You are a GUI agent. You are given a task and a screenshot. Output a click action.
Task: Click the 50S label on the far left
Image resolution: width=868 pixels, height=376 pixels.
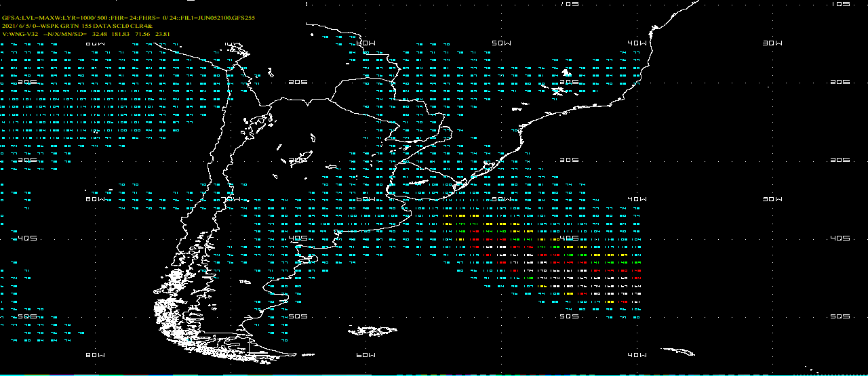click(27, 316)
